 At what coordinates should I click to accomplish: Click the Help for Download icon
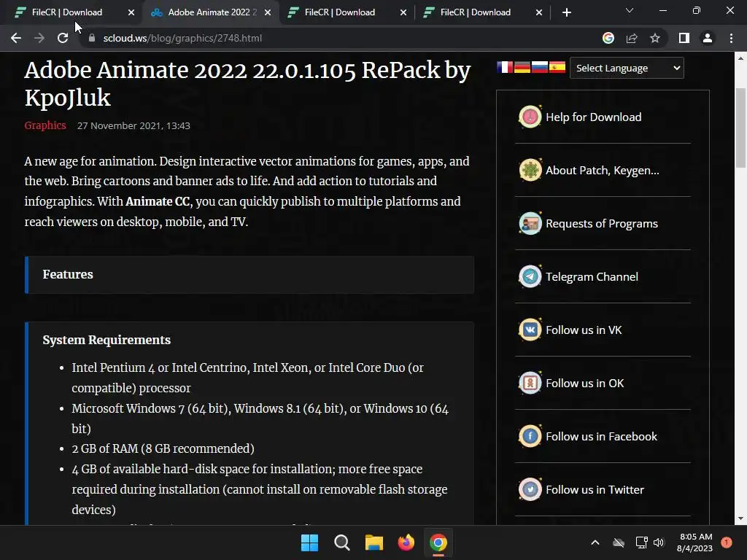[530, 117]
